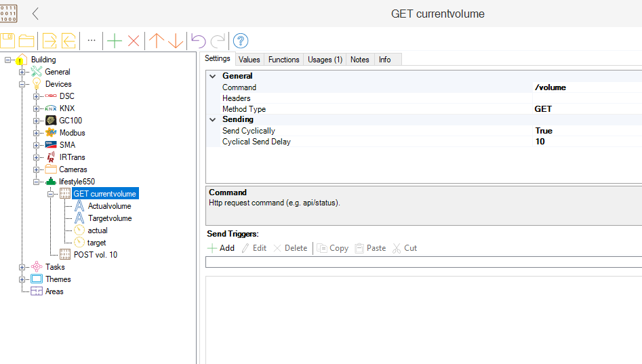Switch to the Values tab
This screenshot has height=364, width=642.
tap(249, 60)
